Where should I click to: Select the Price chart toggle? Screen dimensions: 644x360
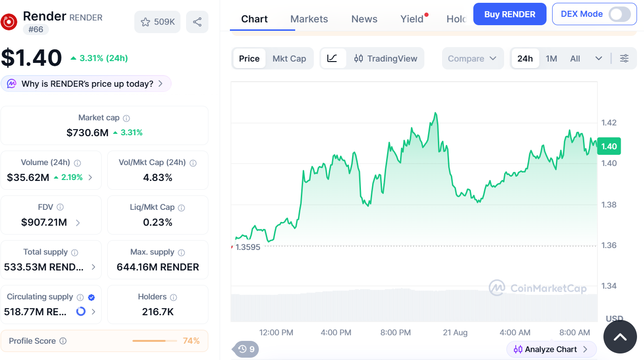point(249,58)
